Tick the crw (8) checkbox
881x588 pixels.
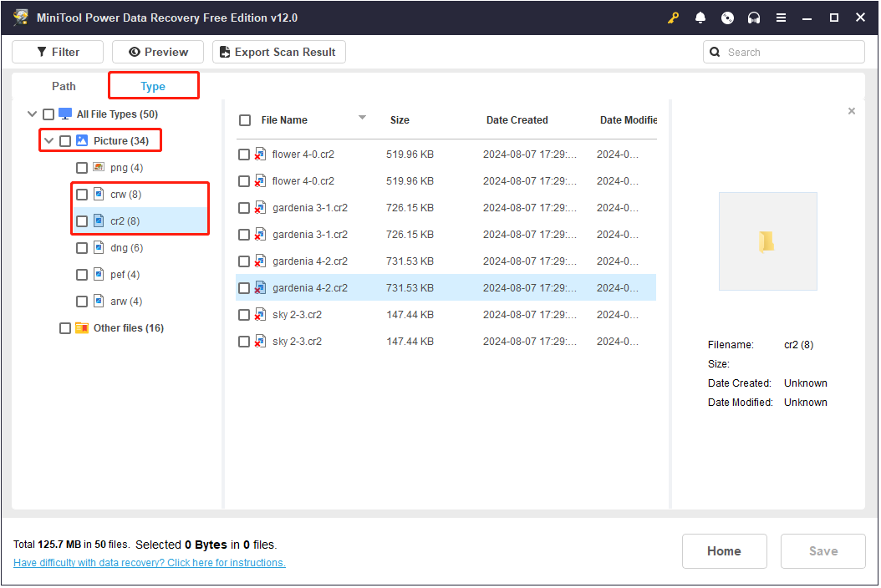pyautogui.click(x=82, y=195)
